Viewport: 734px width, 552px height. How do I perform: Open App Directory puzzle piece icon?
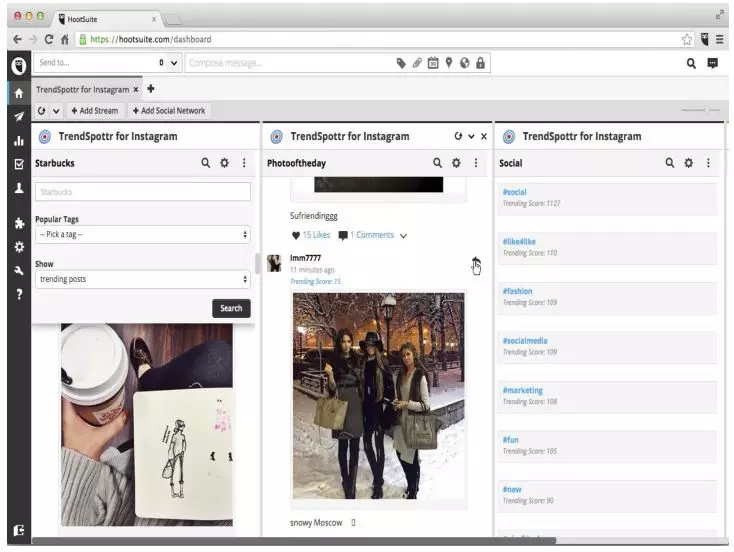pyautogui.click(x=16, y=222)
